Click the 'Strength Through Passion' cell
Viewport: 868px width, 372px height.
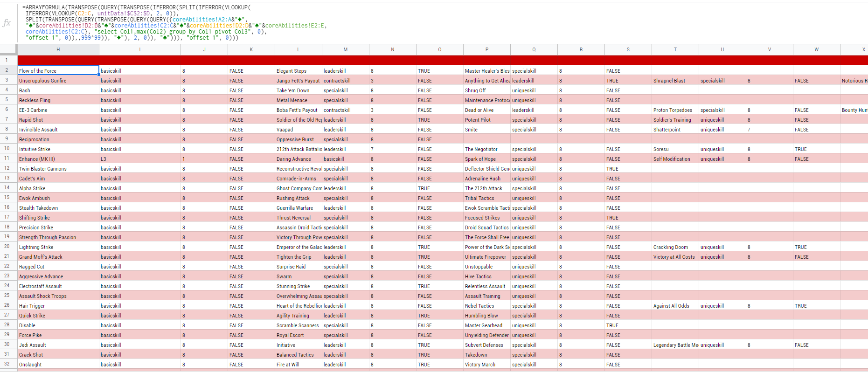[x=58, y=237]
